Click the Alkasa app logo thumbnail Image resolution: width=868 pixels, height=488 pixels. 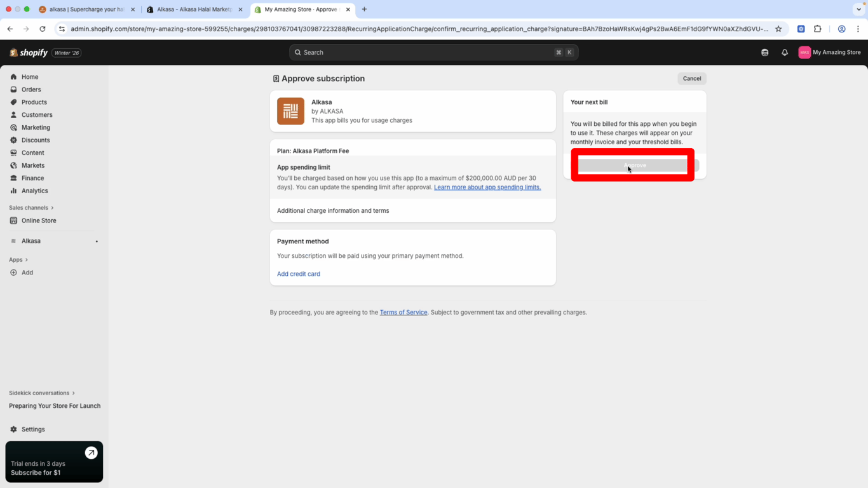click(290, 111)
